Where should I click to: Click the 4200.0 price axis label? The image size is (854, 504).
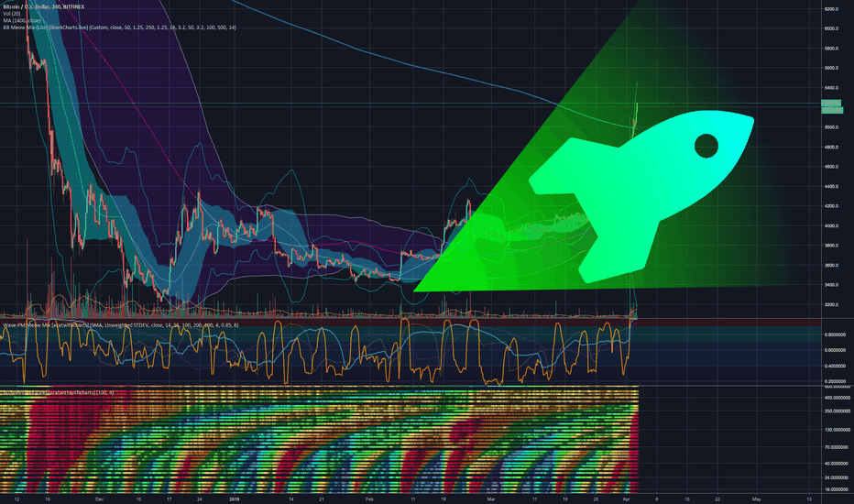pyautogui.click(x=831, y=206)
